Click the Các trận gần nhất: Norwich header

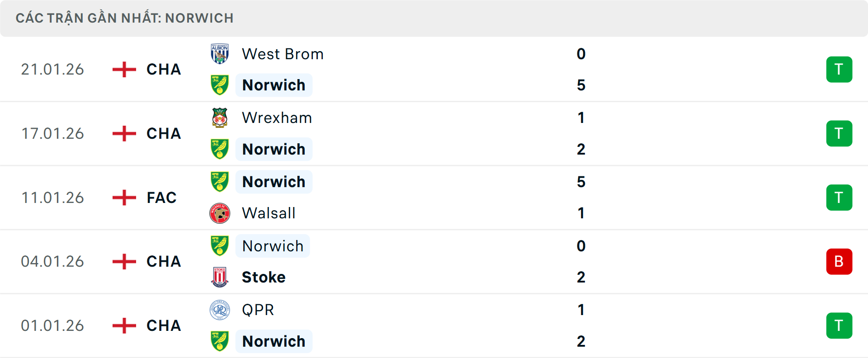[x=125, y=18]
